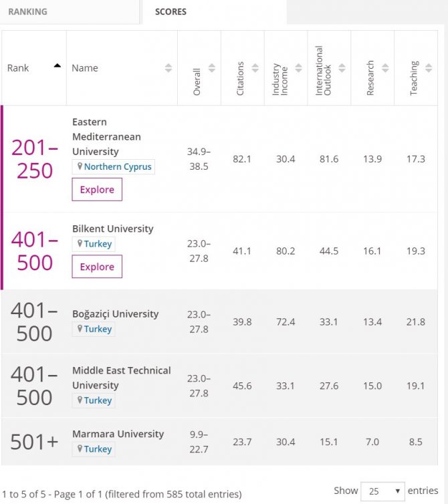Sort table by Rank column arrow
Image resolution: width=448 pixels, height=504 pixels.
coord(57,66)
